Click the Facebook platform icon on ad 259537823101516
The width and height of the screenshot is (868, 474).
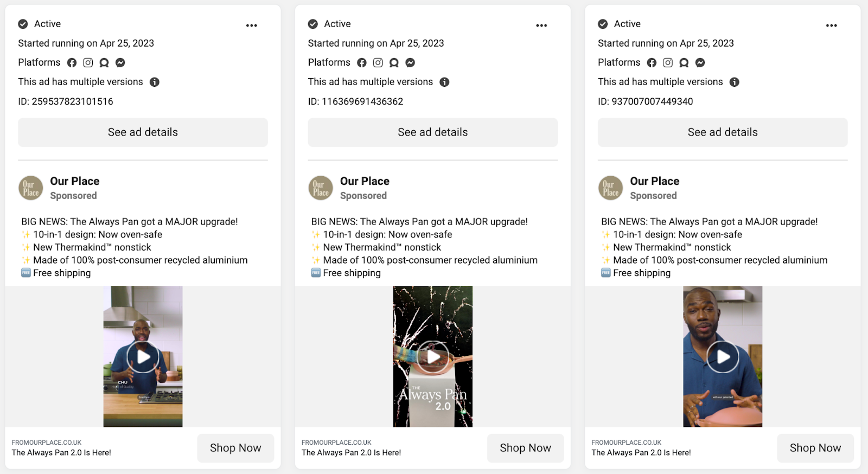point(72,63)
